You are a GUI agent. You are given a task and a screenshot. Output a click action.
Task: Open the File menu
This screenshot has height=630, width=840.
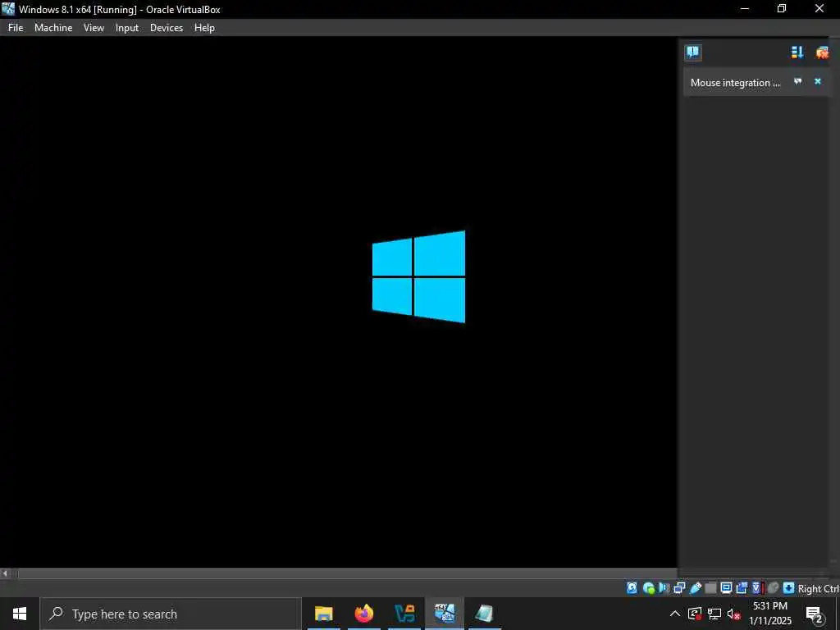16,28
